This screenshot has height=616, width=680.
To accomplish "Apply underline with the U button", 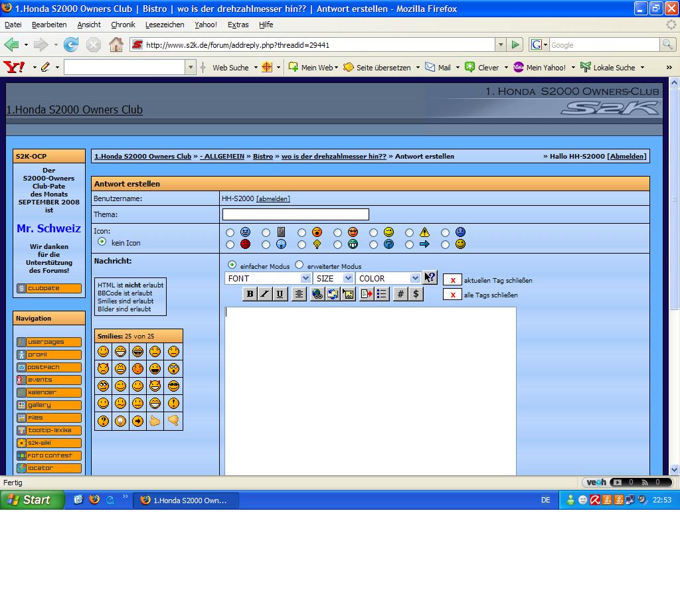I will point(280,294).
